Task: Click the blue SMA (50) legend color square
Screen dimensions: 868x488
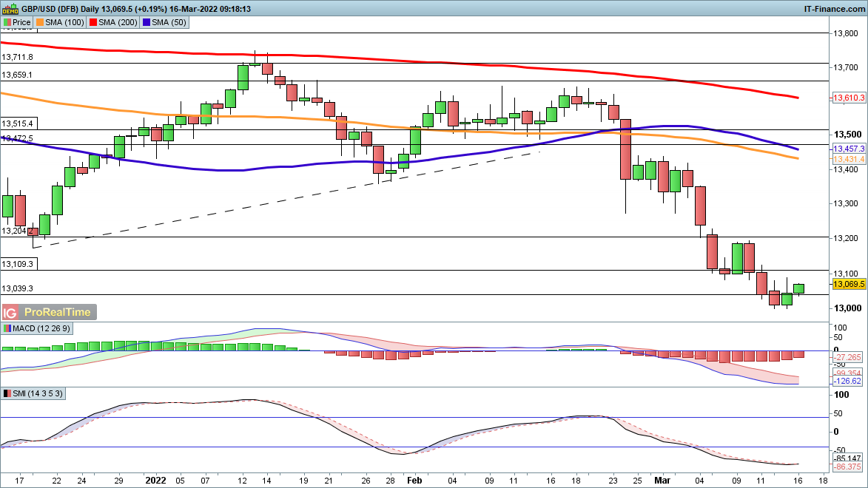Action: tap(146, 23)
